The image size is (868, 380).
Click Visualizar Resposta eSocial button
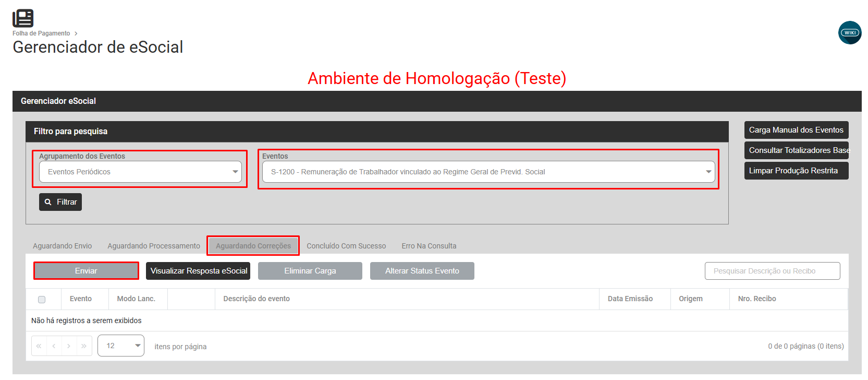(x=198, y=271)
